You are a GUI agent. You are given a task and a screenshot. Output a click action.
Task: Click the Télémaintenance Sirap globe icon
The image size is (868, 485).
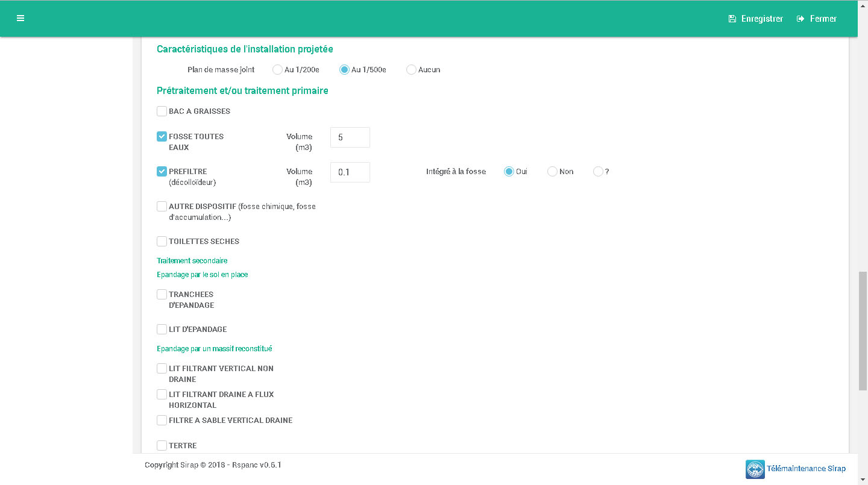(755, 469)
